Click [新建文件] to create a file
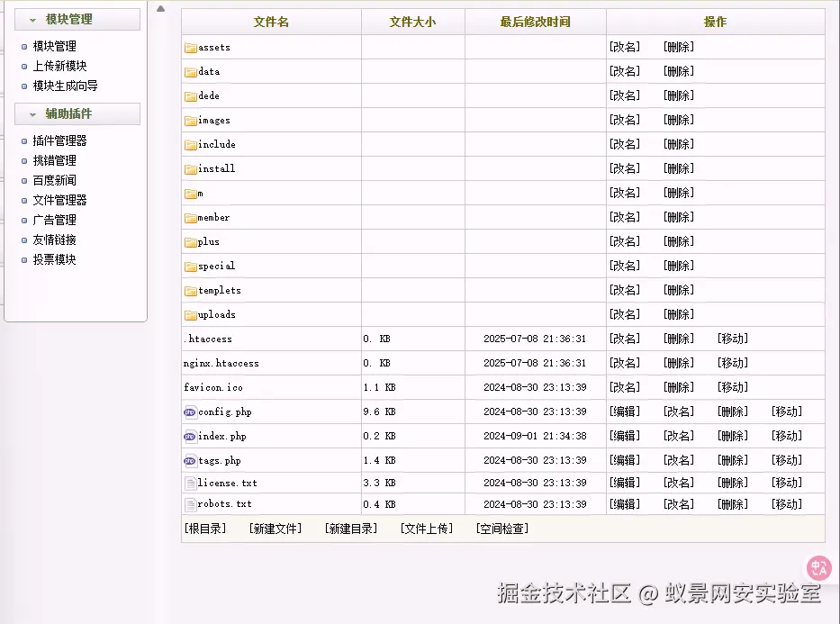 pyautogui.click(x=275, y=529)
